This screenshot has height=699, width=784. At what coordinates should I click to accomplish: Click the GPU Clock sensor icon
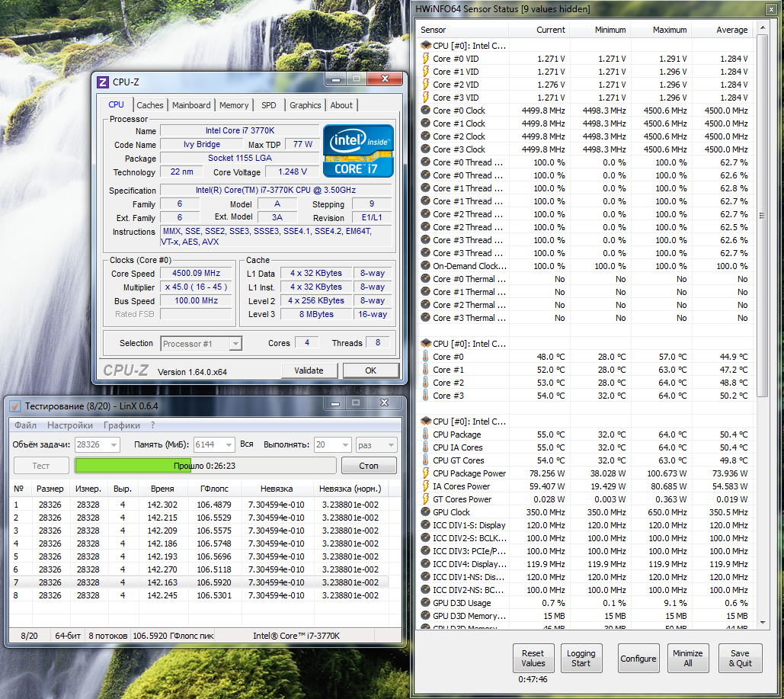point(425,512)
